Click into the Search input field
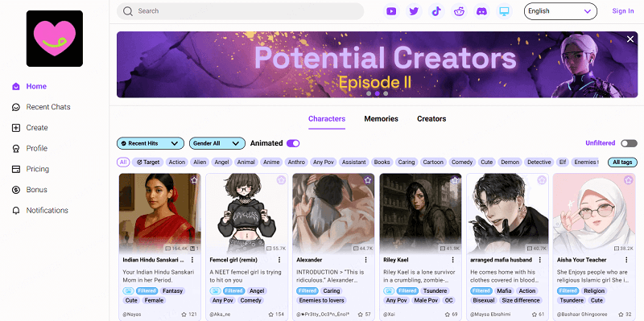The height and width of the screenshot is (321, 644). (240, 11)
